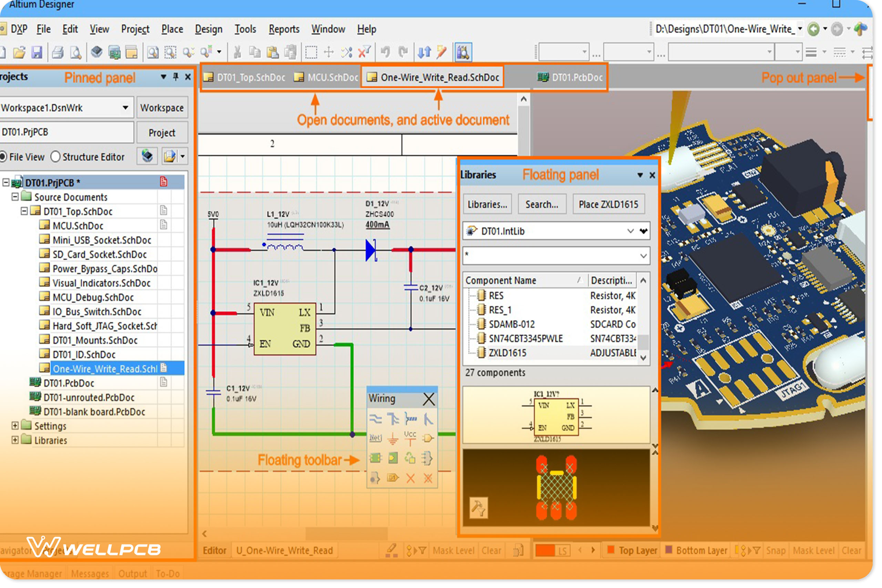The height and width of the screenshot is (588, 882).
Task: Click the Undo arrow icon
Action: [386, 52]
